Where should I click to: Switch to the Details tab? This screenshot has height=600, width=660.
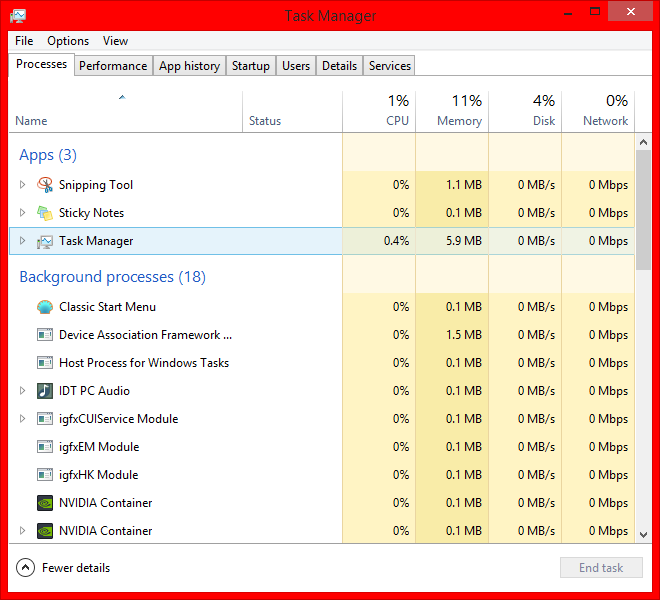[x=339, y=66]
